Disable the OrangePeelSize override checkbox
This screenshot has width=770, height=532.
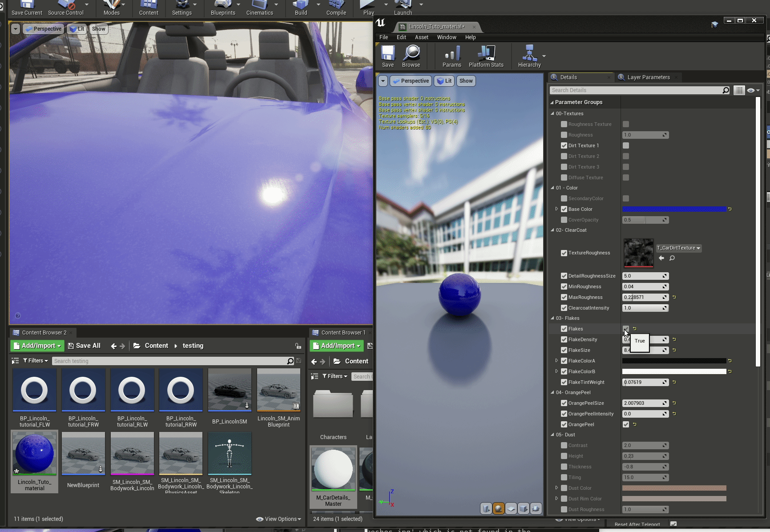564,403
